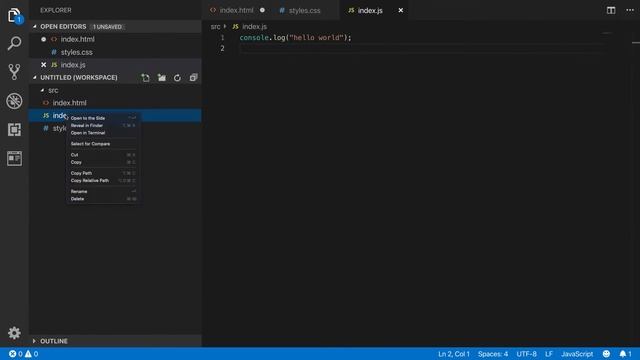This screenshot has width=640, height=360.
Task: Send feedback via the smiley icon
Action: pos(606,354)
